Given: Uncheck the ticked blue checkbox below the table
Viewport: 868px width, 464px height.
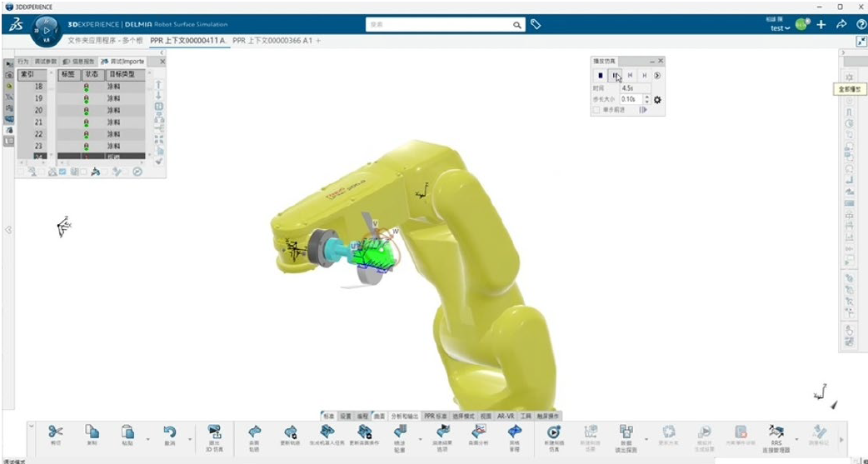Looking at the screenshot, I should (x=62, y=172).
